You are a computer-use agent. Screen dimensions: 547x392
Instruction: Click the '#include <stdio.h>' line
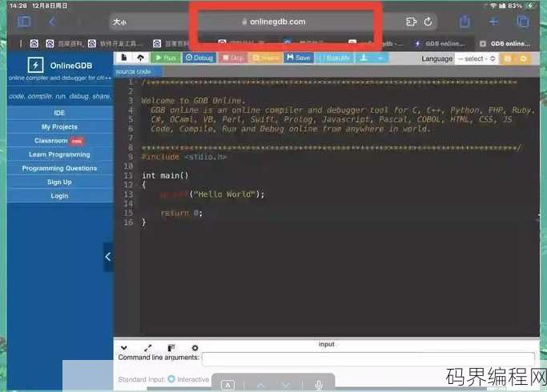click(x=184, y=157)
